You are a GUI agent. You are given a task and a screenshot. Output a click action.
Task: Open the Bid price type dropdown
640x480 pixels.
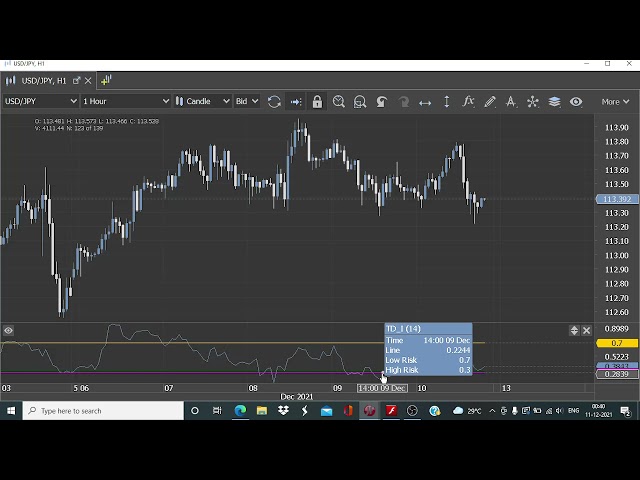246,101
